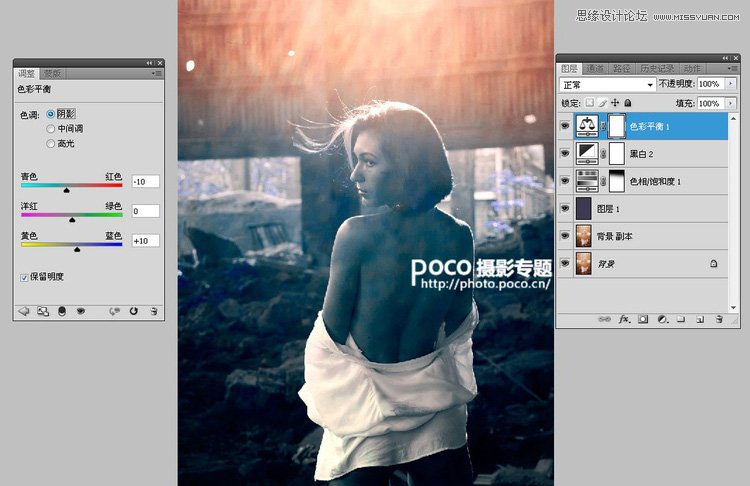
Task: Click the lock position move icon
Action: pos(615,103)
